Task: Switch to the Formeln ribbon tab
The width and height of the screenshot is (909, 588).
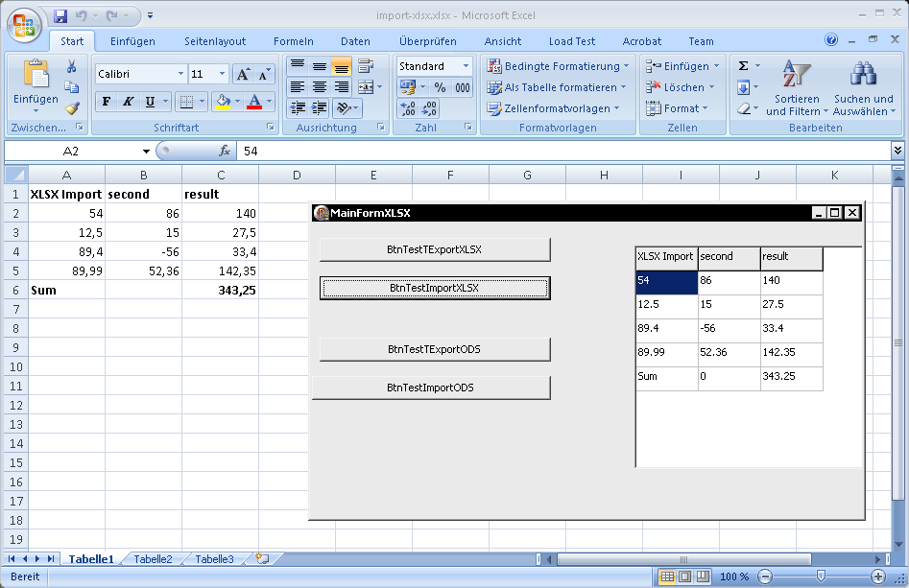Action: point(293,41)
